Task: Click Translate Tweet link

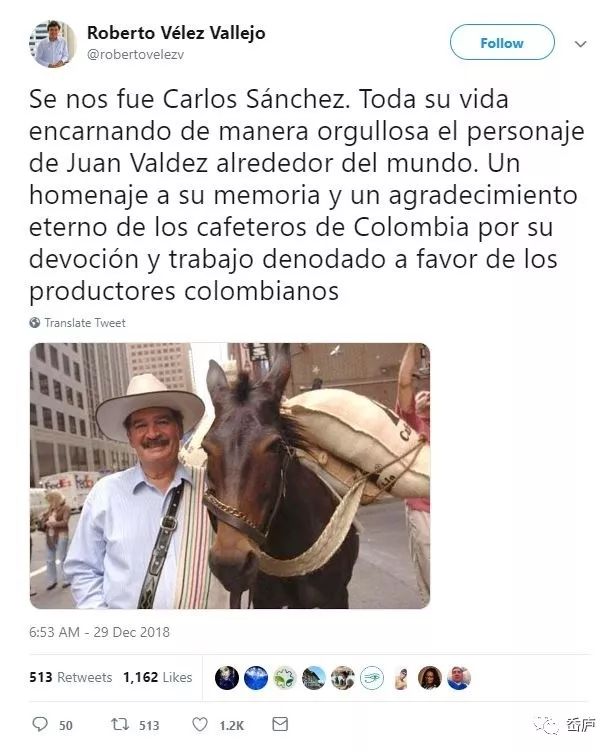Action: pyautogui.click(x=85, y=323)
